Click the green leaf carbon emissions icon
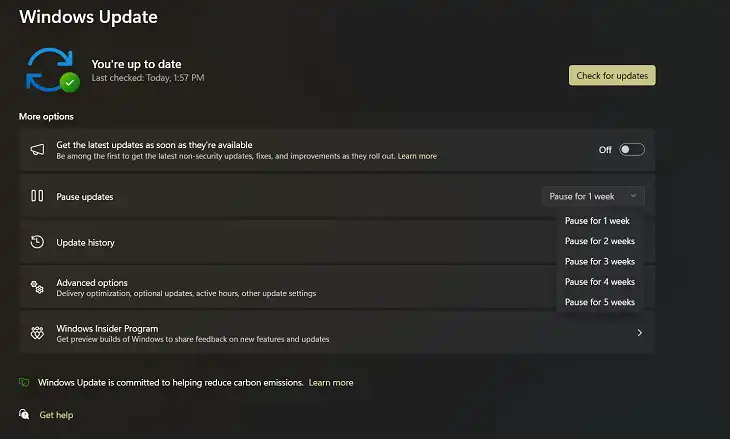The image size is (730, 439). [24, 383]
